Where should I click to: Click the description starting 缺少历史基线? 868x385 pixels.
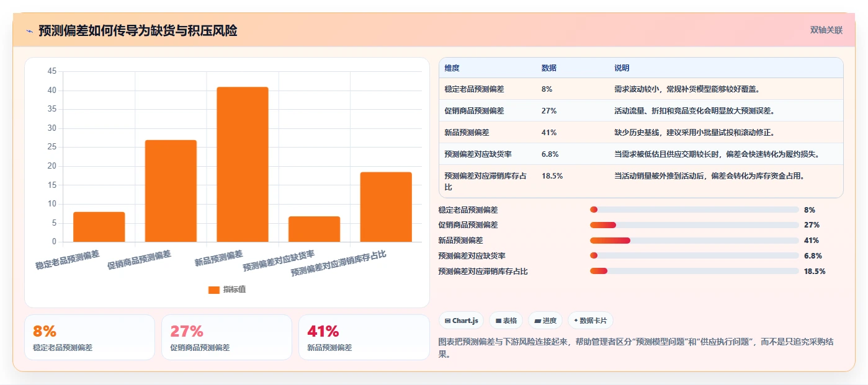[694, 133]
